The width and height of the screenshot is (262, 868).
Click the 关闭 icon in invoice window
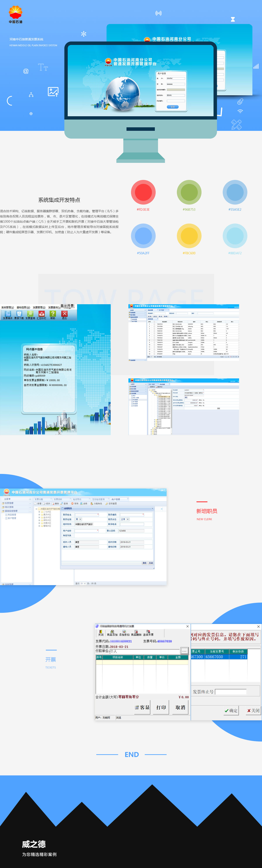101,633
